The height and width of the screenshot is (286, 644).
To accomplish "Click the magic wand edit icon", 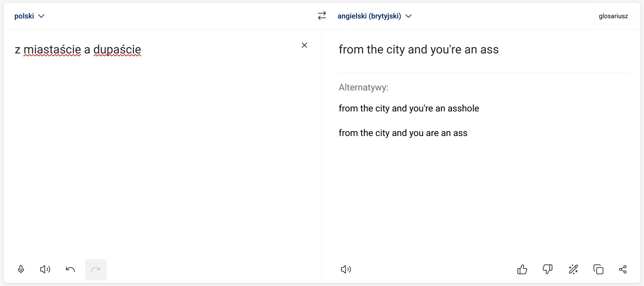I will pyautogui.click(x=573, y=269).
